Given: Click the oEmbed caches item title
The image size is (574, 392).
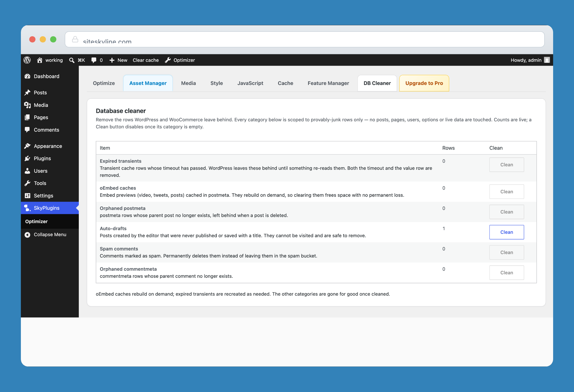Looking at the screenshot, I should (118, 188).
